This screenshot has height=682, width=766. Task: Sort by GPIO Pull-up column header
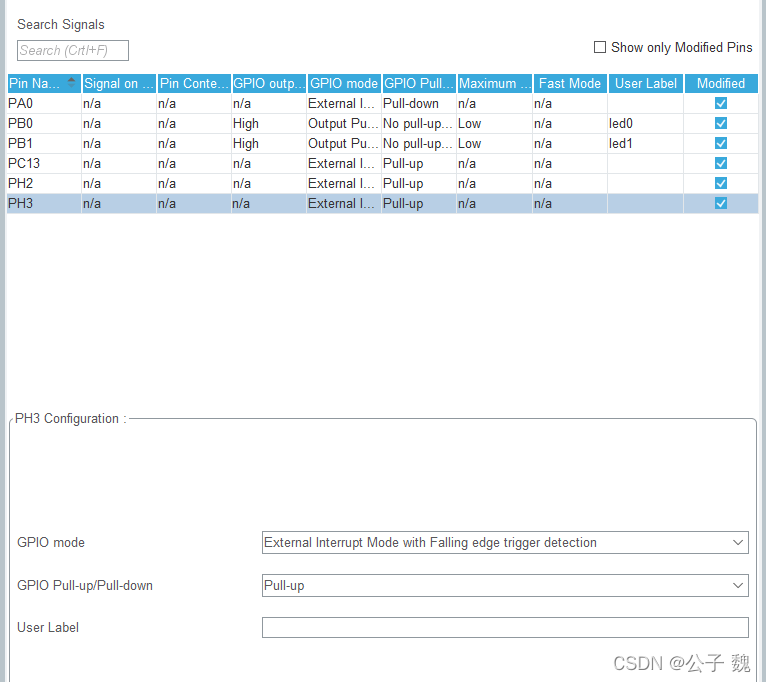(x=419, y=84)
